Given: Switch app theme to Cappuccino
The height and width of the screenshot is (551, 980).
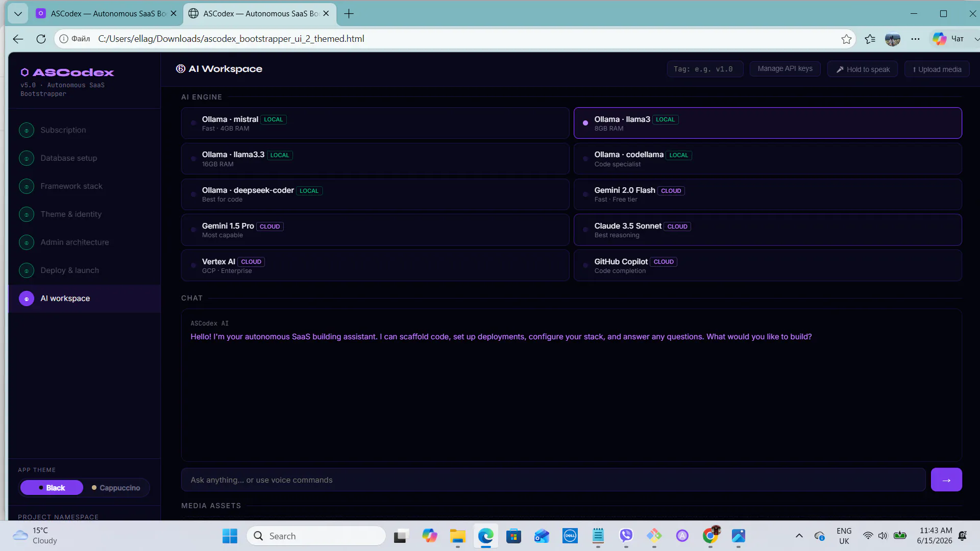Looking at the screenshot, I should click(x=116, y=488).
